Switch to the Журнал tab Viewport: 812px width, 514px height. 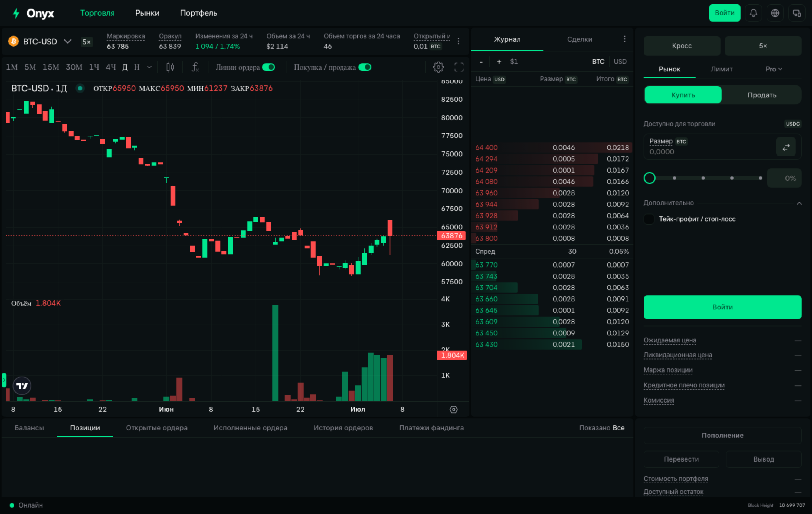click(507, 39)
